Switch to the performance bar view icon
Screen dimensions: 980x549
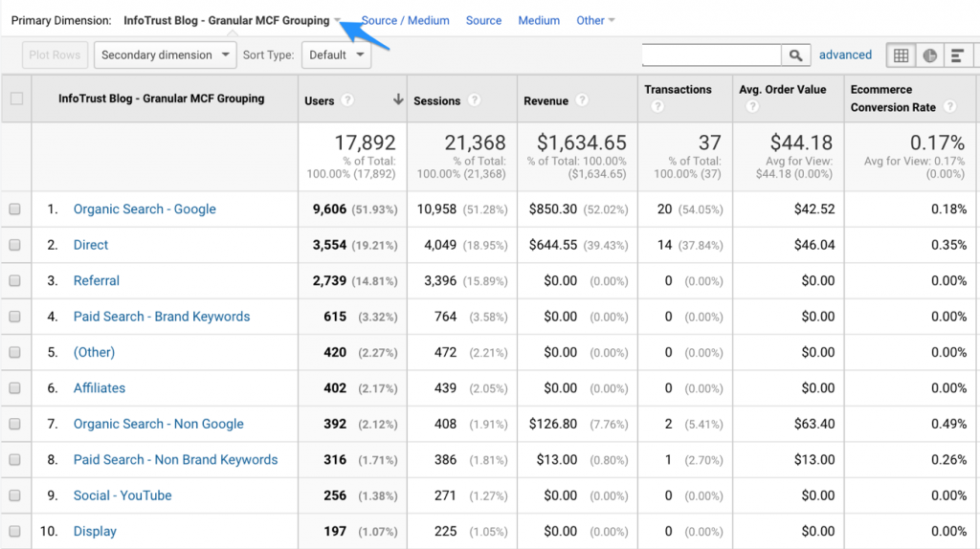pos(957,55)
